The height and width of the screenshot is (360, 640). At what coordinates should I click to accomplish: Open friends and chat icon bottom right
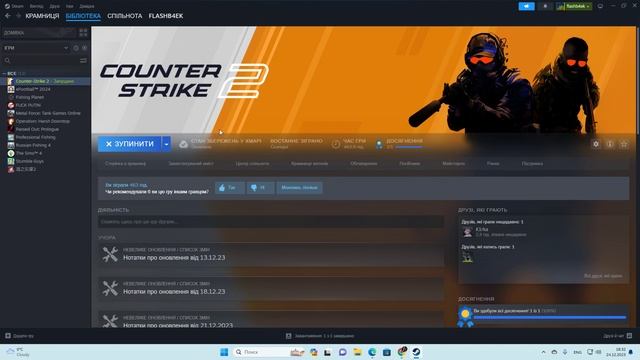click(x=629, y=336)
